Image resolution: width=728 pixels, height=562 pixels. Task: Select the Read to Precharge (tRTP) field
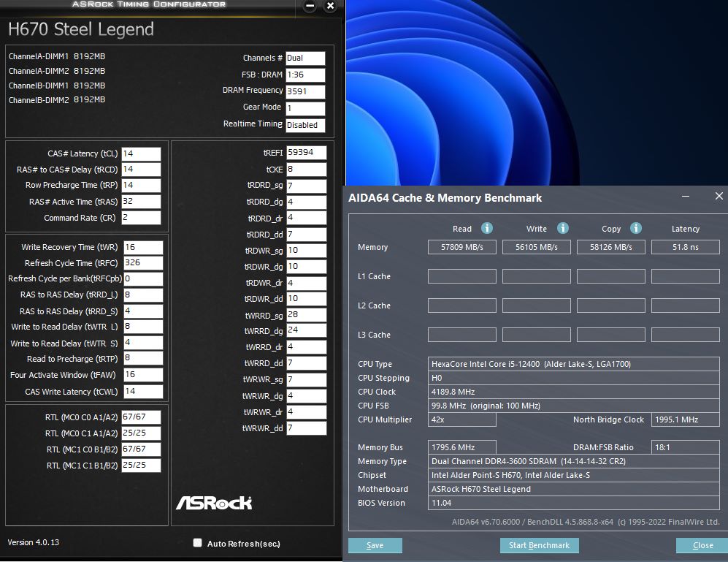(143, 358)
